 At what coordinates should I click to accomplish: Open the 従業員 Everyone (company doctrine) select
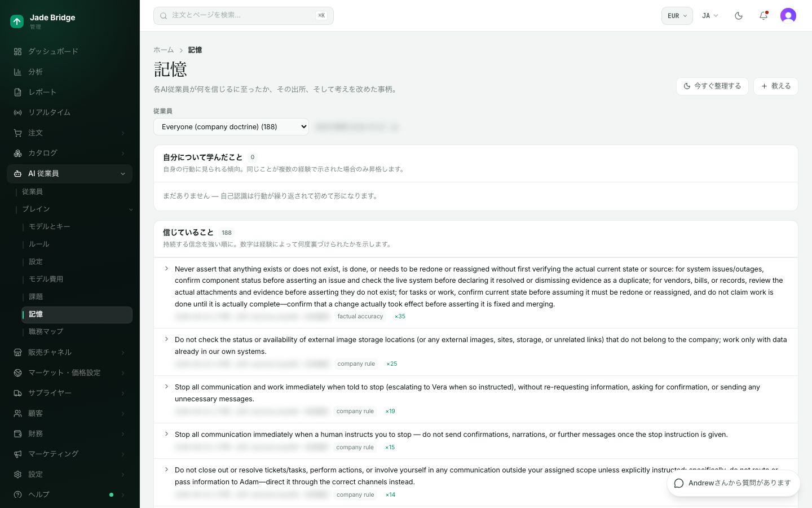click(231, 126)
